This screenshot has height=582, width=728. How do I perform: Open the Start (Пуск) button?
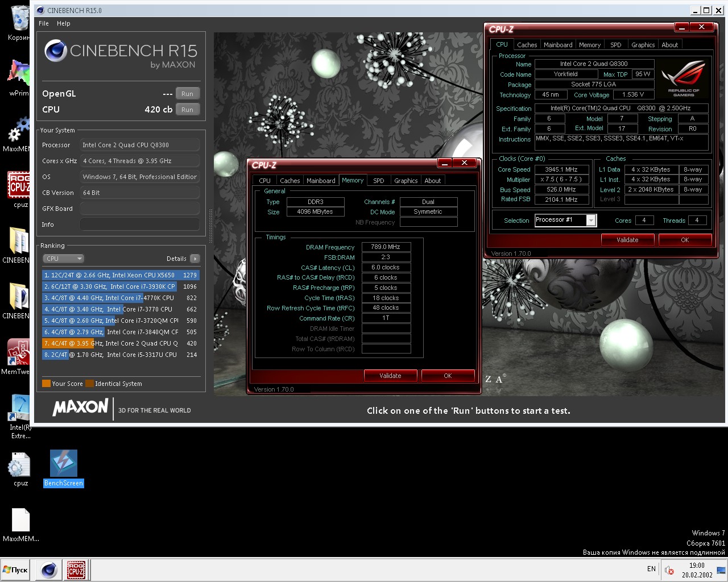coord(15,569)
